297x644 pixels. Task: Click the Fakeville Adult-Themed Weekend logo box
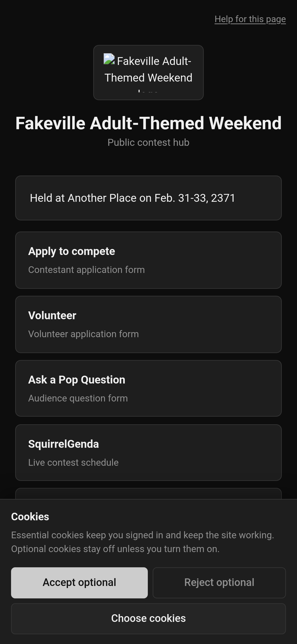coord(148,73)
